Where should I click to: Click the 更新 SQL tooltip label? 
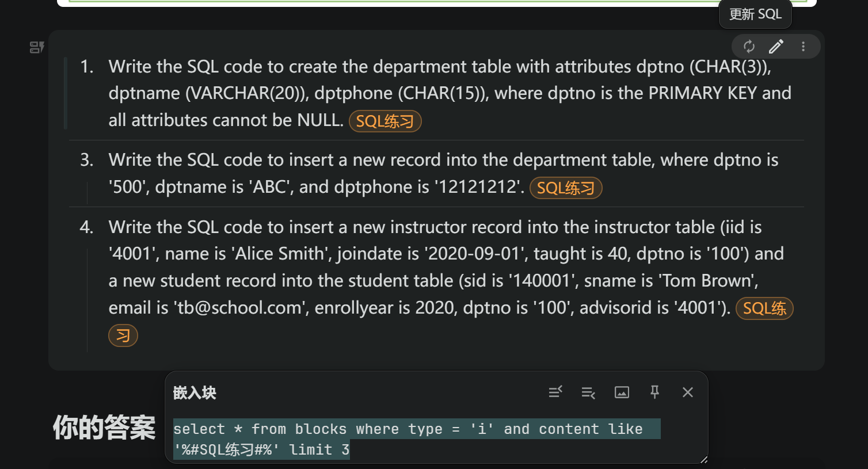(755, 14)
